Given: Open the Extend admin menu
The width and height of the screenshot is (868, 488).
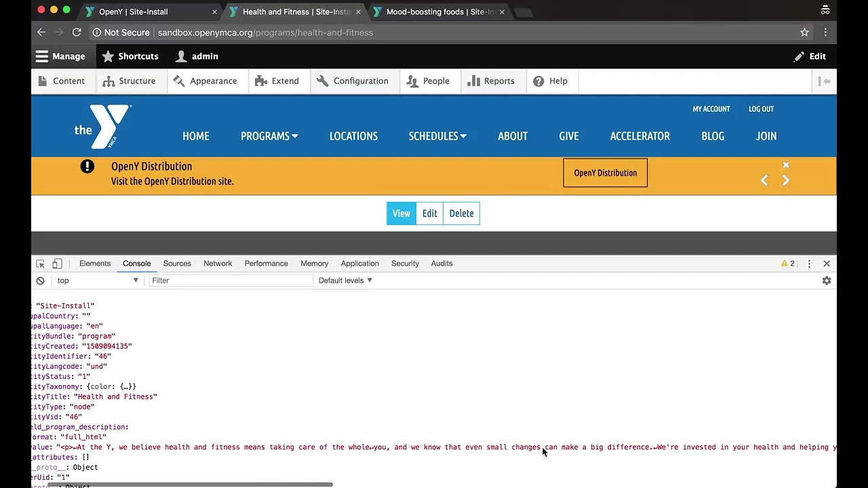Looking at the screenshot, I should pos(277,81).
